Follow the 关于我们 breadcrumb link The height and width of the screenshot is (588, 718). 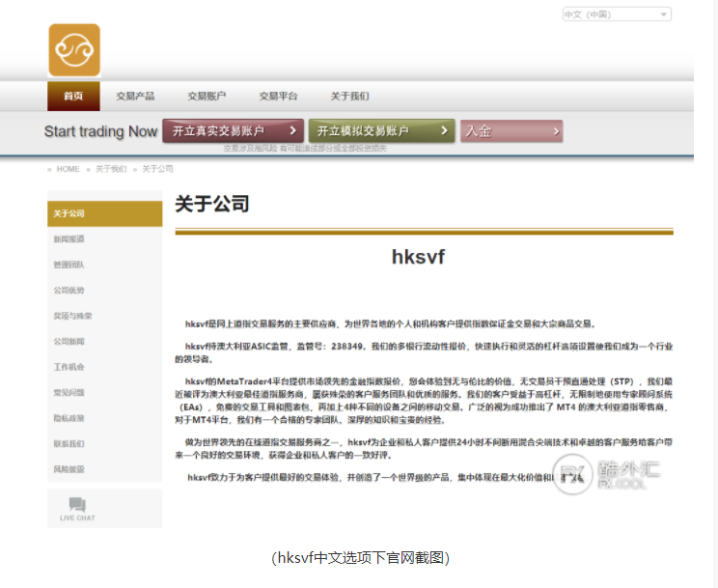111,169
